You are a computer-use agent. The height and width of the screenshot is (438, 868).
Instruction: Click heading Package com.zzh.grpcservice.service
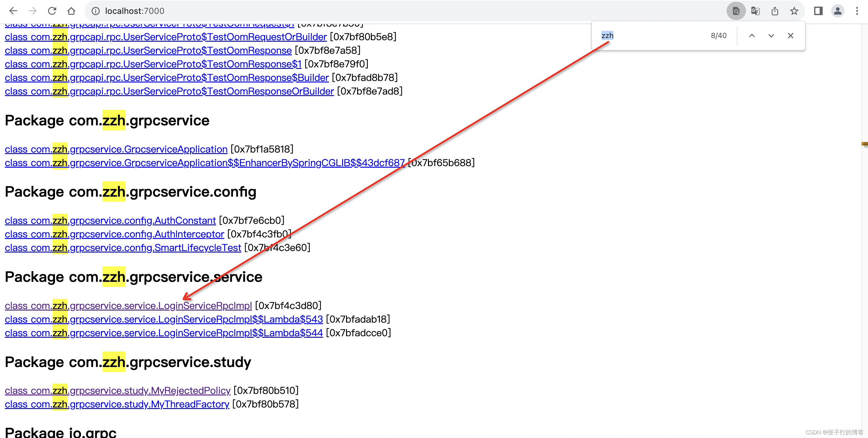pyautogui.click(x=134, y=277)
